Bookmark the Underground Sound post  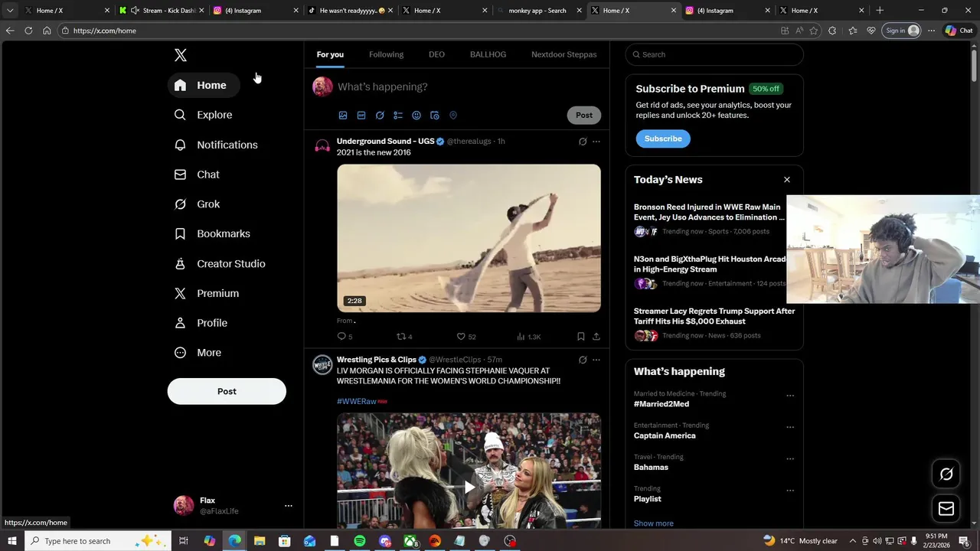[581, 337]
